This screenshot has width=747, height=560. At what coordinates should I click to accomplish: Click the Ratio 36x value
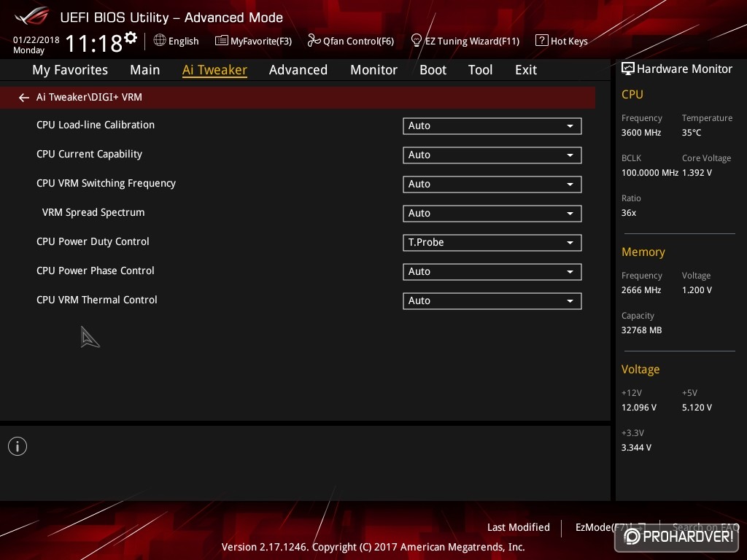(628, 213)
